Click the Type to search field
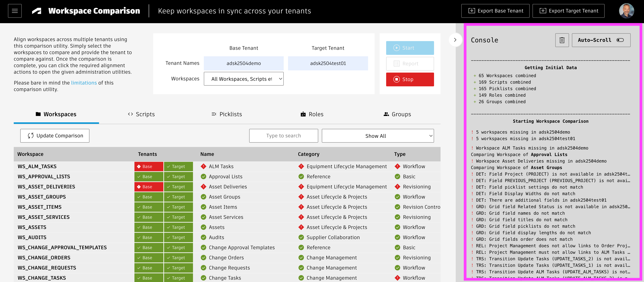This screenshot has width=644, height=282. pos(284,136)
